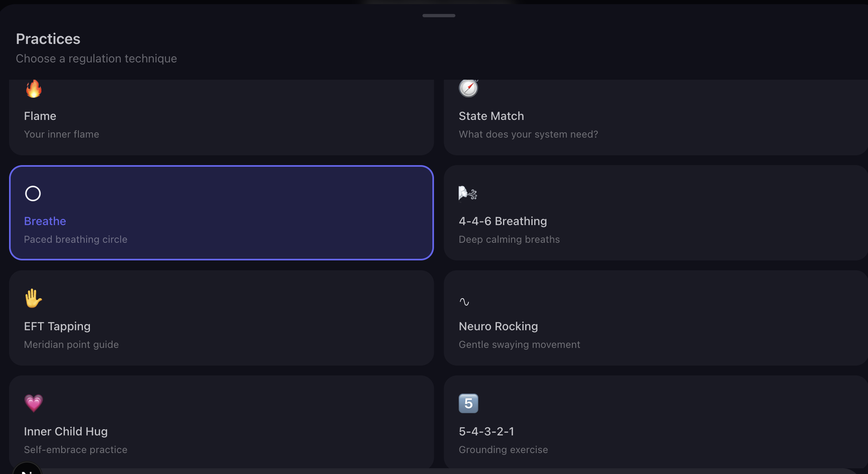Tap the Inner Child Hug heart icon
This screenshot has width=868, height=474.
(34, 403)
